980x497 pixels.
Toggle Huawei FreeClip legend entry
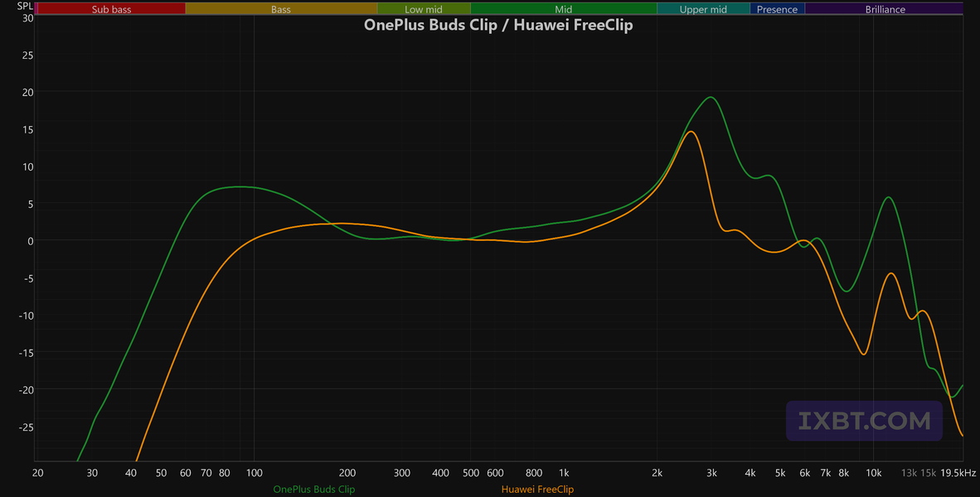click(537, 490)
